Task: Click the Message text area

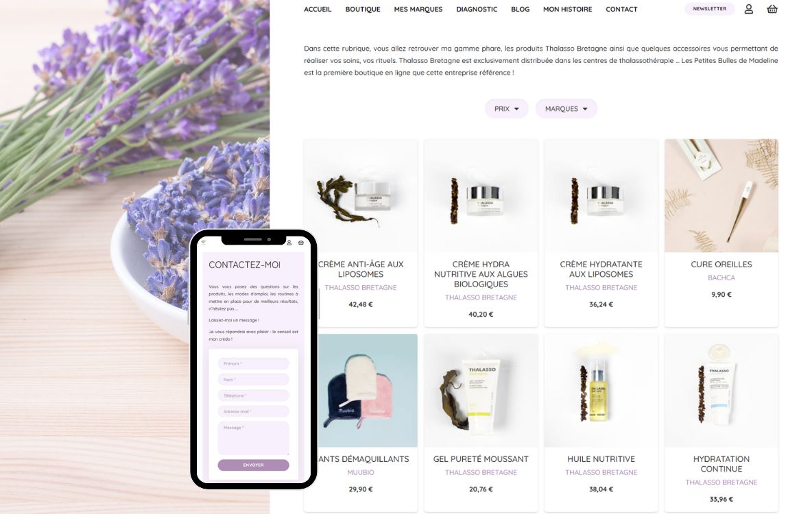Action: click(x=253, y=438)
